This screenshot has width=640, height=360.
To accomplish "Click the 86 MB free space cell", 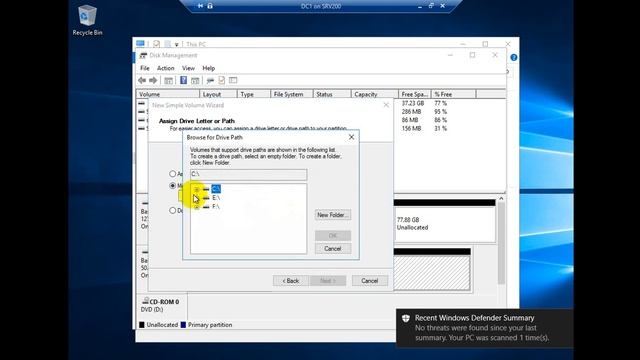I will click(x=410, y=120).
